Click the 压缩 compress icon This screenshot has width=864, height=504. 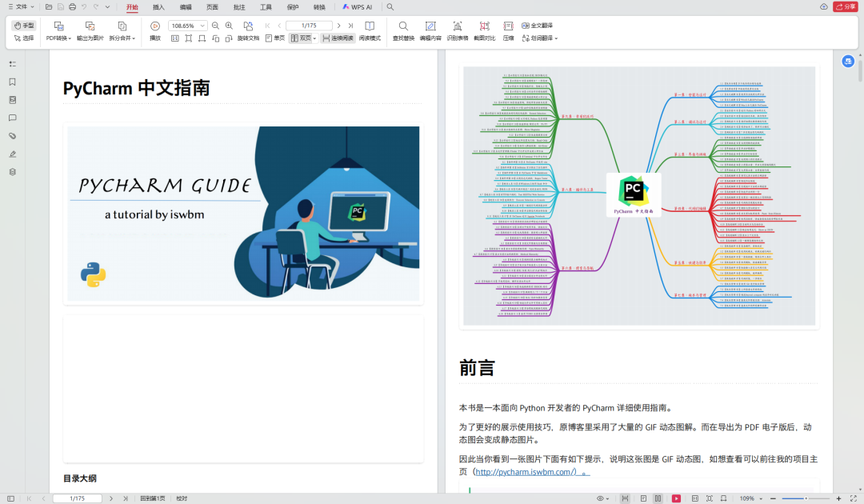coord(508,26)
